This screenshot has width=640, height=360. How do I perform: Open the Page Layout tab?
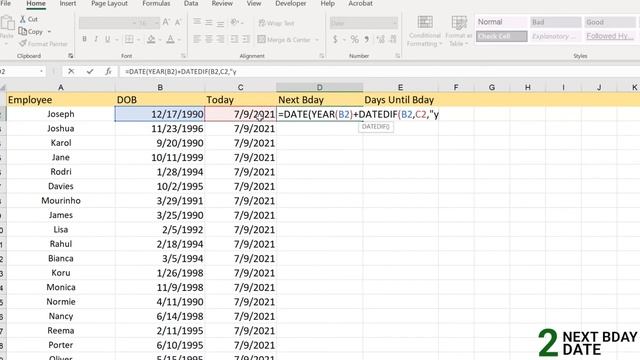click(109, 4)
